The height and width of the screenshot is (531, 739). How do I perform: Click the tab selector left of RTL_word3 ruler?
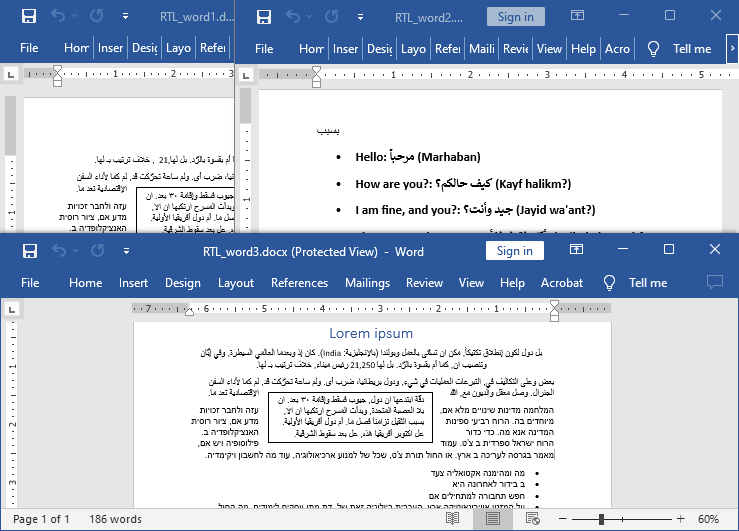[10, 309]
